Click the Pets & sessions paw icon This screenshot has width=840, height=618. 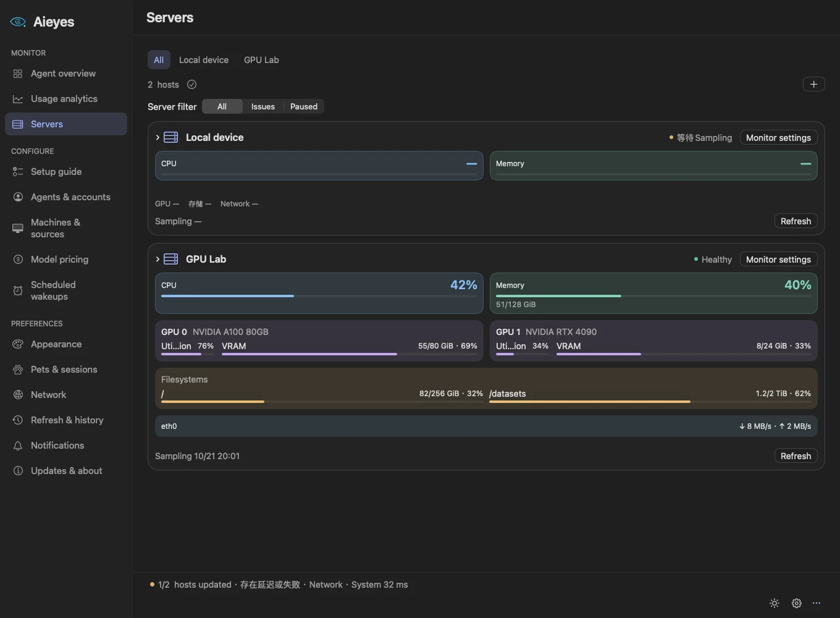pos(18,370)
